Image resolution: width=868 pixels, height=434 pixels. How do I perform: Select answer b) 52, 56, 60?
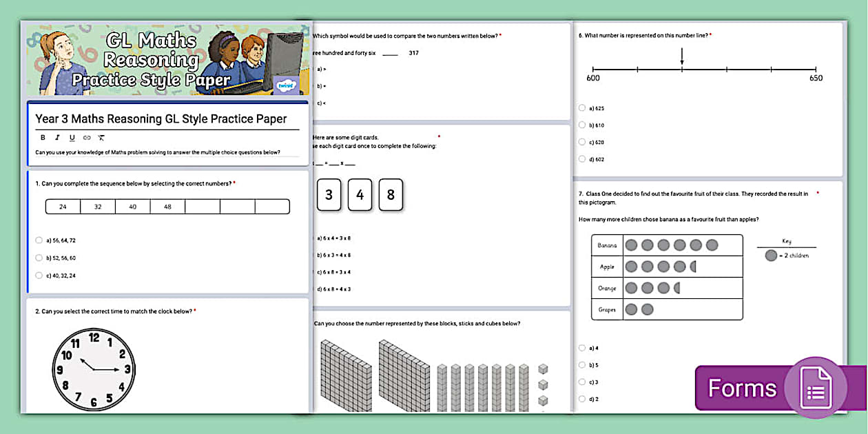click(39, 256)
